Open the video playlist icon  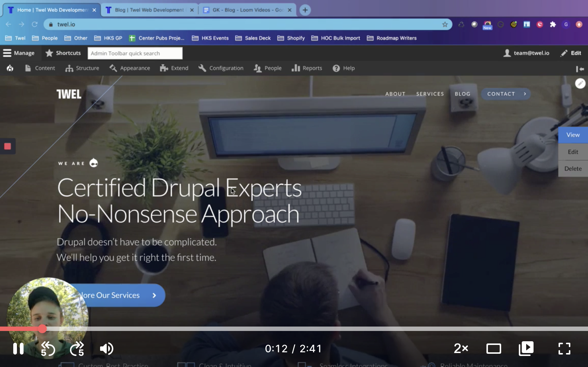(526, 348)
